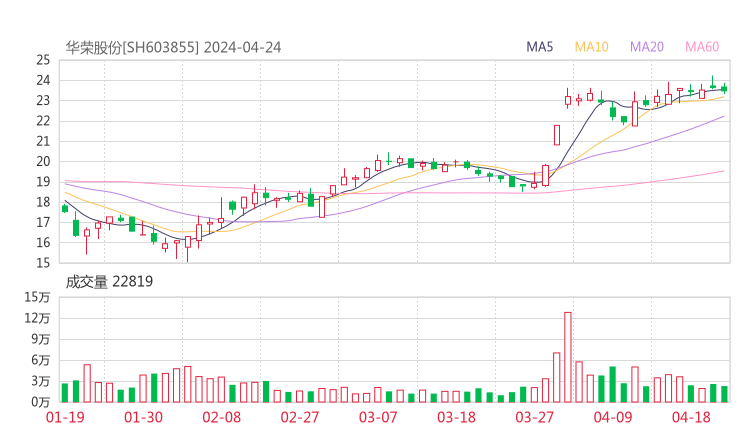Click the 03-18 date label
The height and width of the screenshot is (440, 740).
tap(456, 417)
